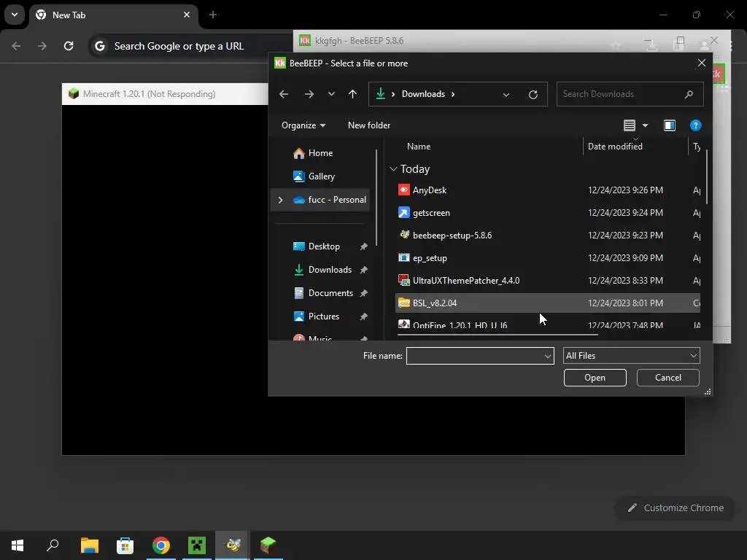Click the horizontal scrollbar in file list
747x560 pixels.
pyautogui.click(x=498, y=335)
